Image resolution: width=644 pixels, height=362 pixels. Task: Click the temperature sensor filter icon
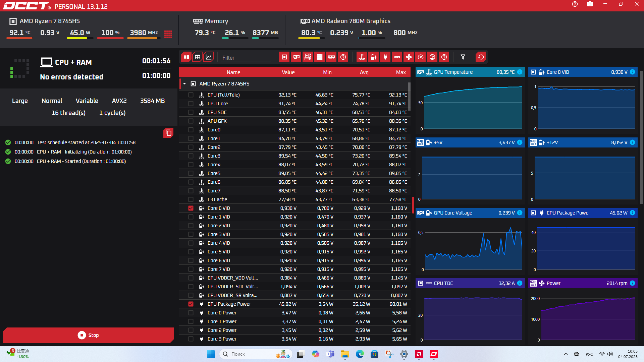click(x=362, y=57)
